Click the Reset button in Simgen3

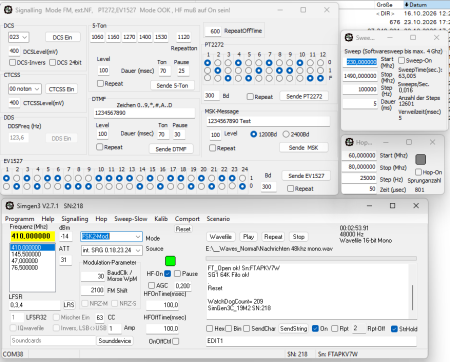[183, 229]
